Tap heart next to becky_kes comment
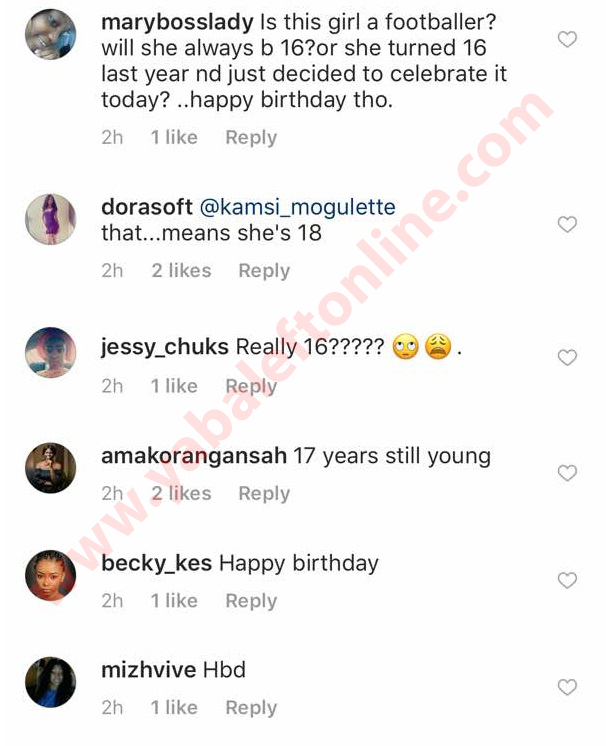 (x=566, y=580)
